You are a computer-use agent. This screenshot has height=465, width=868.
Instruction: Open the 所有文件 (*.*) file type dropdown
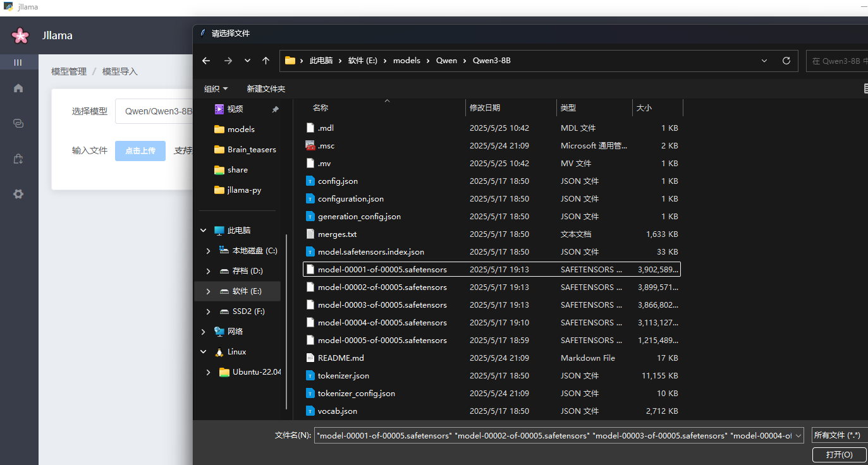click(x=840, y=435)
